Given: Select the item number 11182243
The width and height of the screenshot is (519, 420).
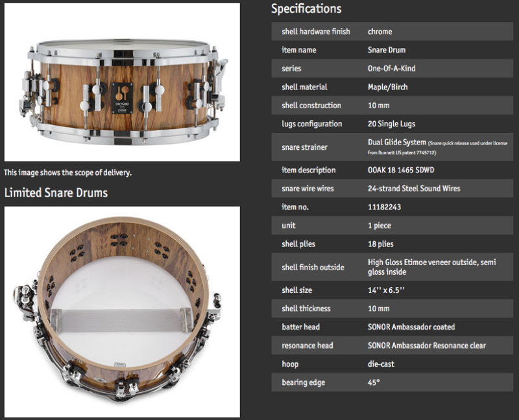Looking at the screenshot, I should 384,207.
